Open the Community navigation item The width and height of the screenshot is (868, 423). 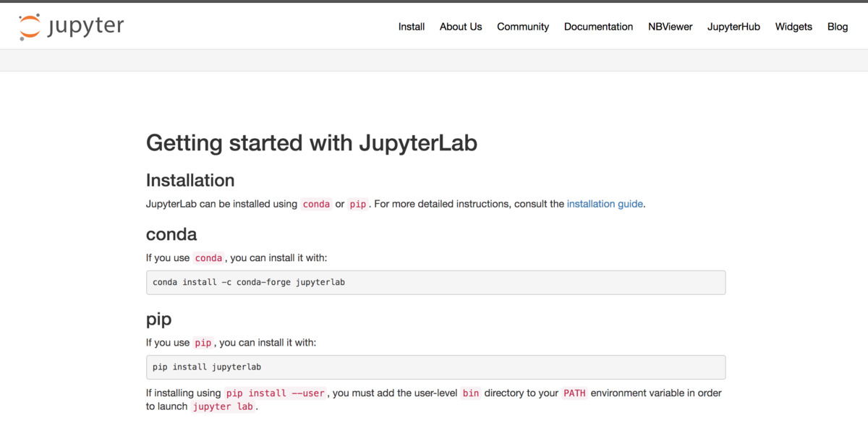point(523,27)
